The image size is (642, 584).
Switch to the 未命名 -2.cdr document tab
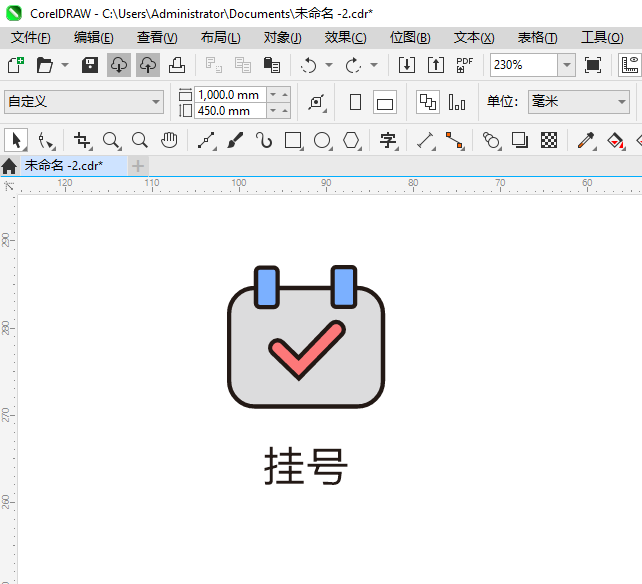click(74, 165)
